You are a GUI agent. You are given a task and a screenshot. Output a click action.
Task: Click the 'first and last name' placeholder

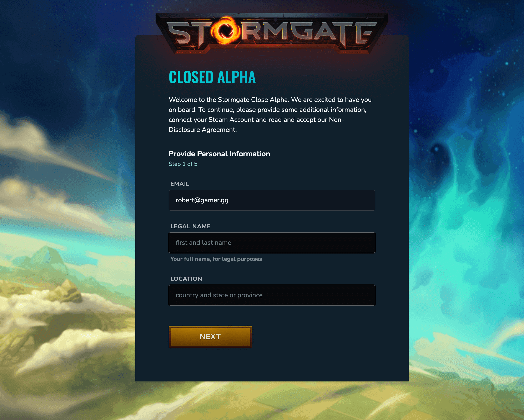point(203,242)
